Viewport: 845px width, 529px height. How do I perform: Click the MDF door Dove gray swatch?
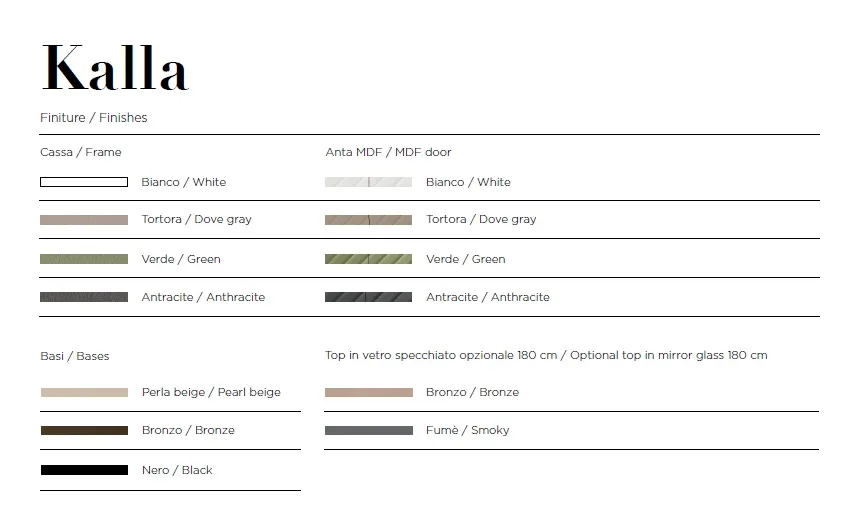[x=369, y=220]
